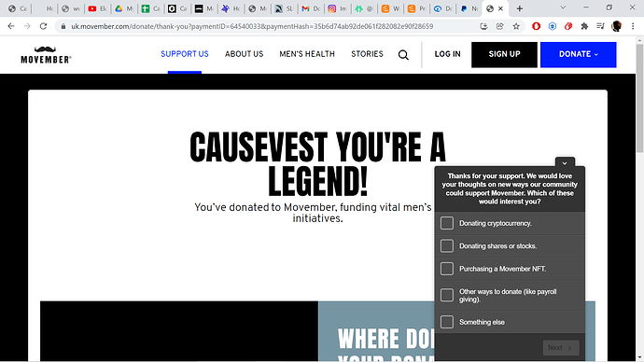The image size is (644, 362).
Task: Check Other ways to donate option
Action: tap(447, 295)
